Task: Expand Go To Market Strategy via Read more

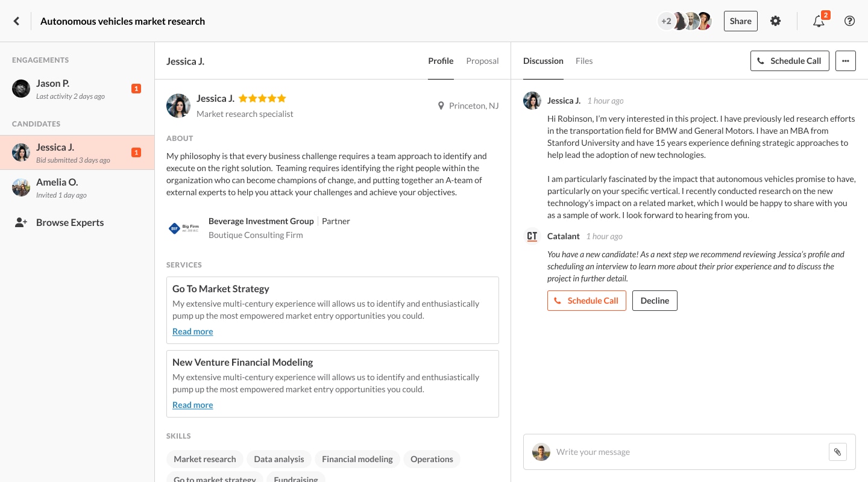Action: coord(192,331)
